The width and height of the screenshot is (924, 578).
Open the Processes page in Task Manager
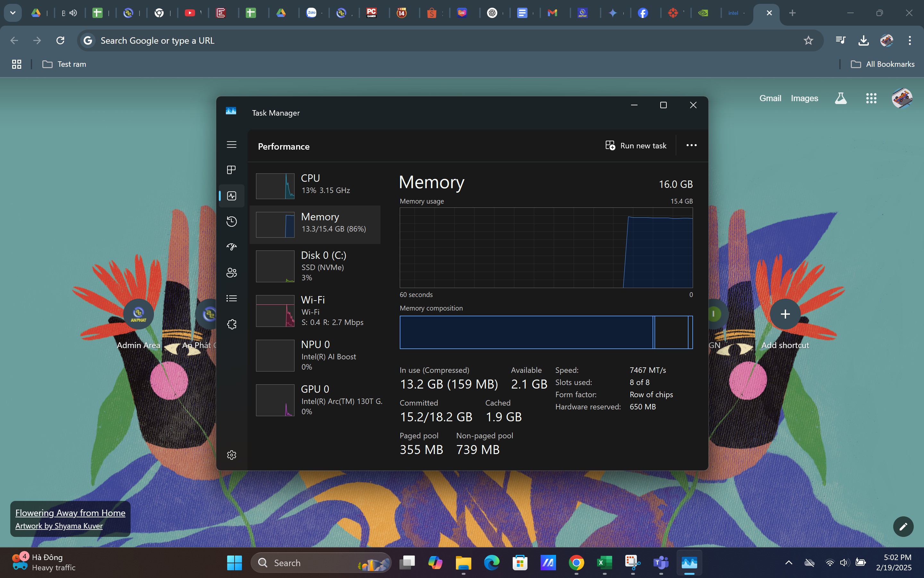[x=231, y=170]
